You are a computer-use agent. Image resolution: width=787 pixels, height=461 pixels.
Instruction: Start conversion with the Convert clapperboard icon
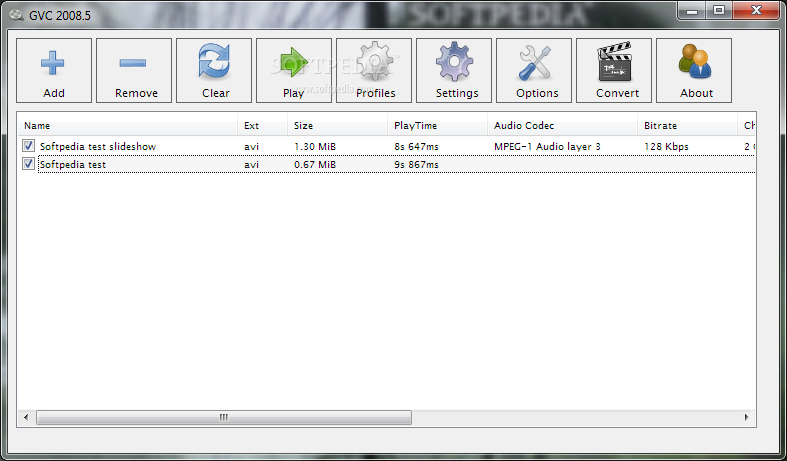click(x=614, y=70)
